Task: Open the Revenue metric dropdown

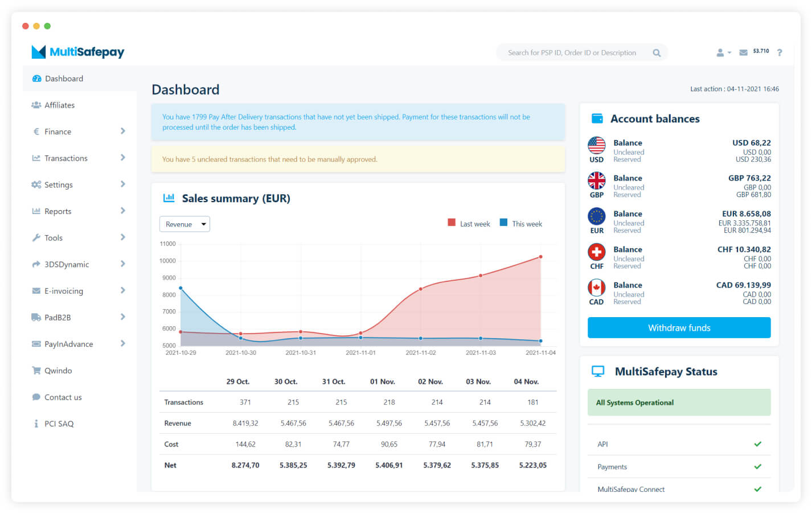Action: tap(184, 224)
